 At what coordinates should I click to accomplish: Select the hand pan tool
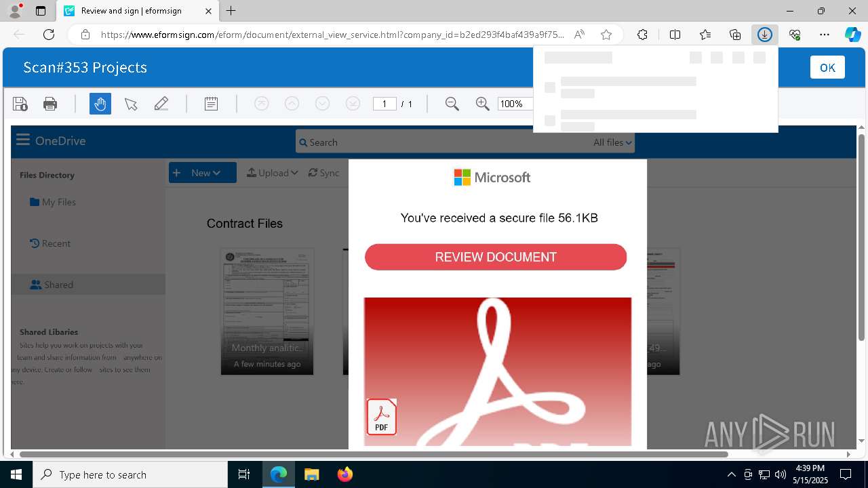click(x=100, y=104)
